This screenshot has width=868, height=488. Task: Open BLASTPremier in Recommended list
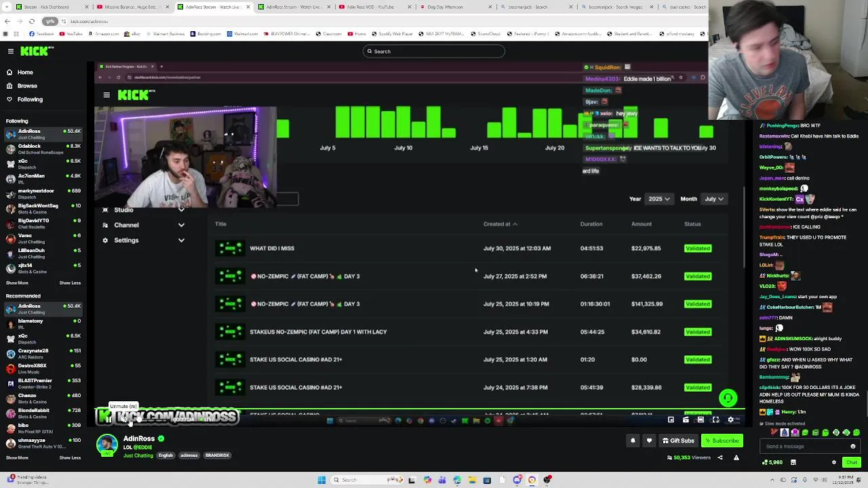[42, 383]
